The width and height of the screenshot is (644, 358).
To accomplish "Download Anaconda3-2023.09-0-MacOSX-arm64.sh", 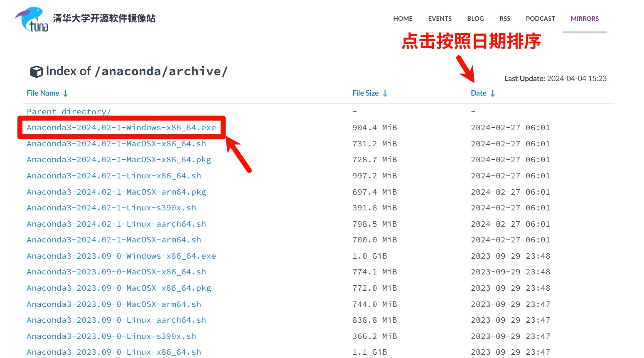I will click(114, 304).
